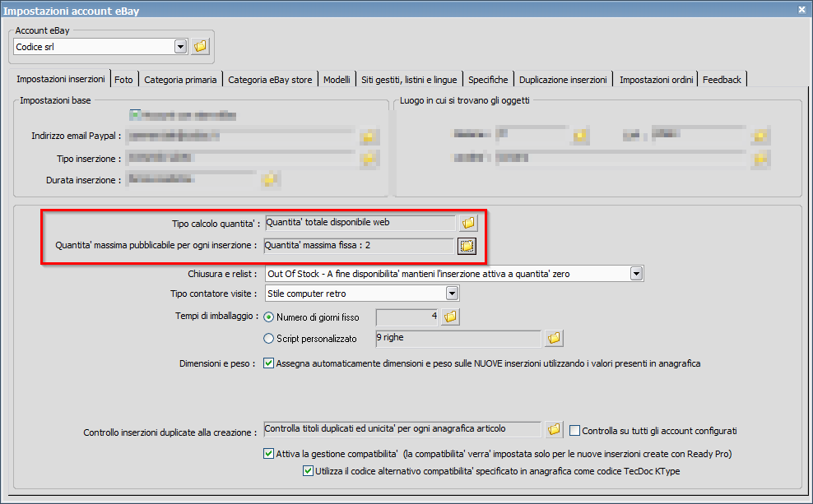Click the 9 righe script field
Viewport: 813px width, 504px height.
[x=458, y=338]
